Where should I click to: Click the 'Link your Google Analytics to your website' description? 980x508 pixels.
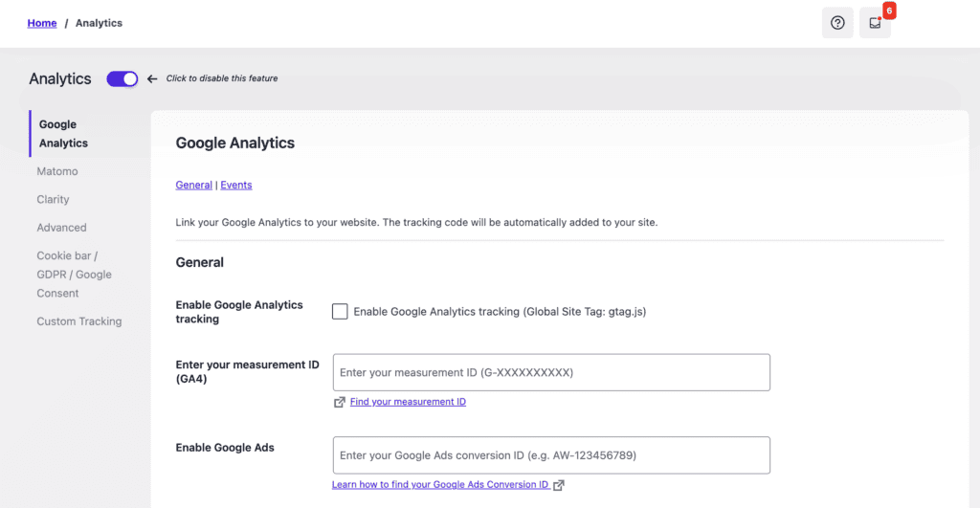click(x=416, y=223)
